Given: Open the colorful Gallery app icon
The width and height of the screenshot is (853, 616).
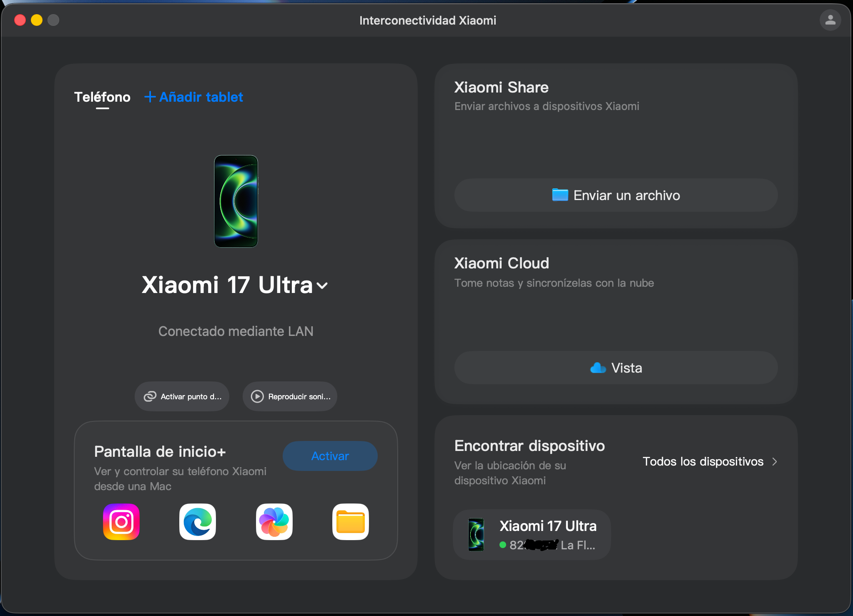Looking at the screenshot, I should (x=274, y=522).
